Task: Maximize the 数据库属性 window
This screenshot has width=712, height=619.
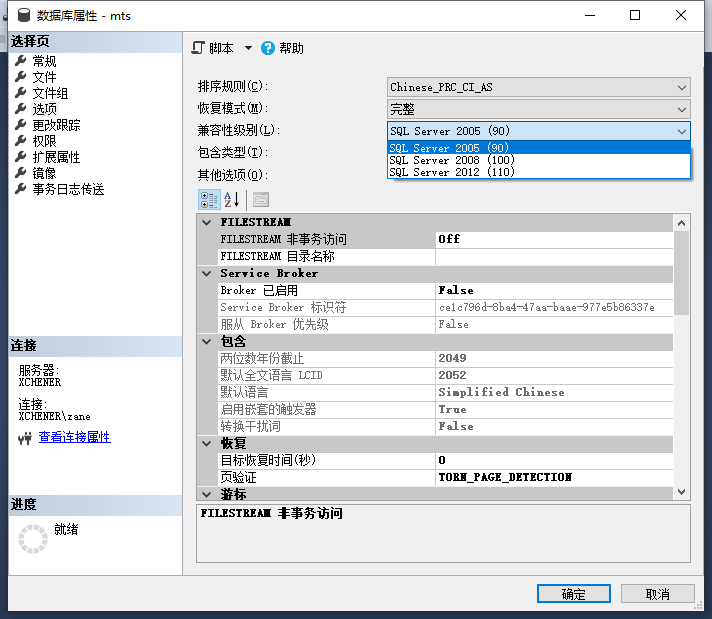Action: click(x=635, y=15)
